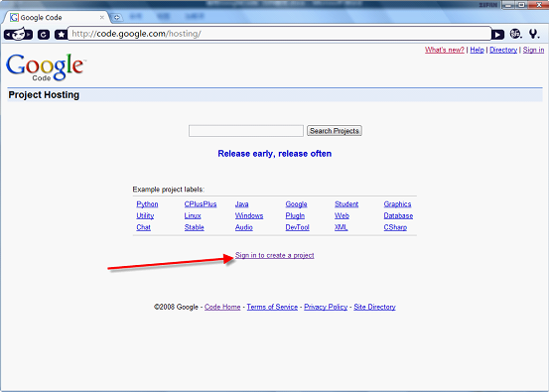
Task: Browse the Stable project label
Action: click(x=194, y=227)
